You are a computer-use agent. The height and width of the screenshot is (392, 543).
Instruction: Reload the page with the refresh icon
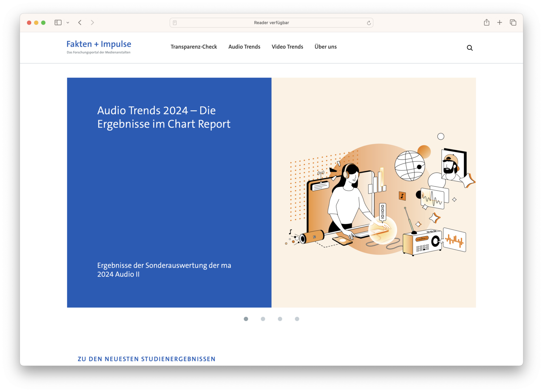(x=369, y=23)
